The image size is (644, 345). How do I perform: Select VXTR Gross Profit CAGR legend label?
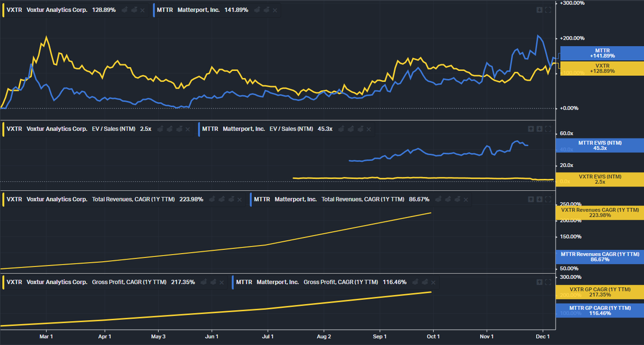101,282
